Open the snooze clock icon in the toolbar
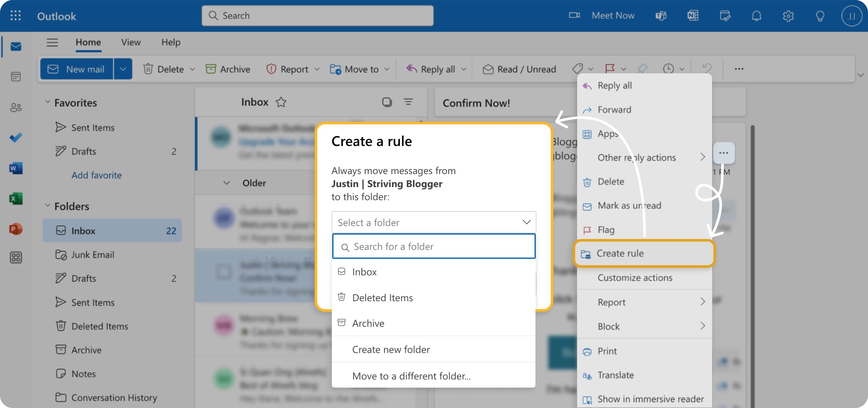This screenshot has height=408, width=868. [x=669, y=69]
